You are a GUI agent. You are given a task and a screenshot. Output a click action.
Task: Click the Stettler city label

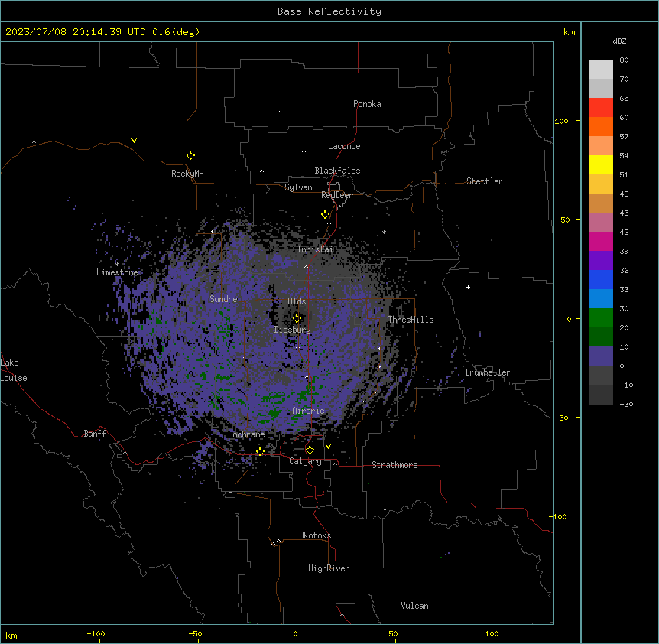coord(485,181)
